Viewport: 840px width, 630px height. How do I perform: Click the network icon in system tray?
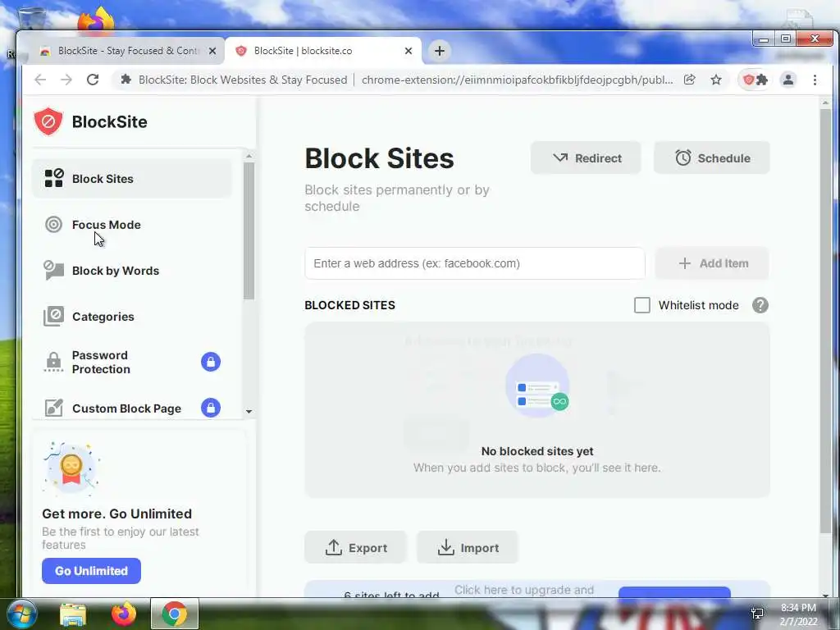[757, 614]
